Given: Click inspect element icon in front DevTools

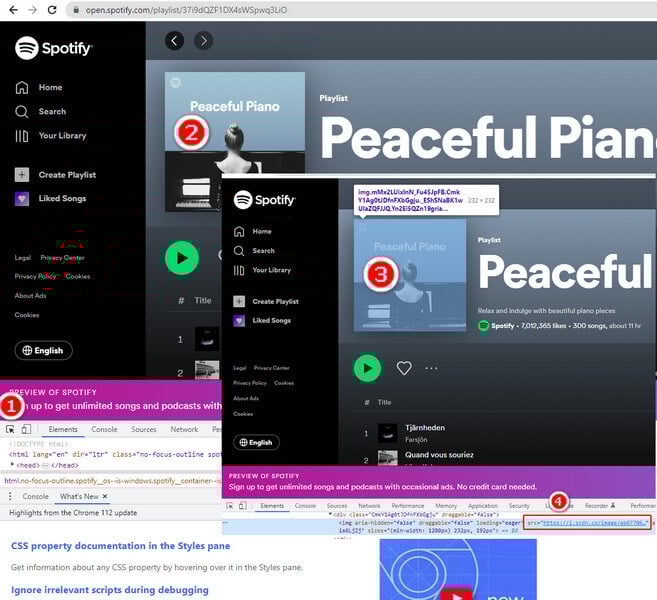Looking at the screenshot, I should pos(230,506).
